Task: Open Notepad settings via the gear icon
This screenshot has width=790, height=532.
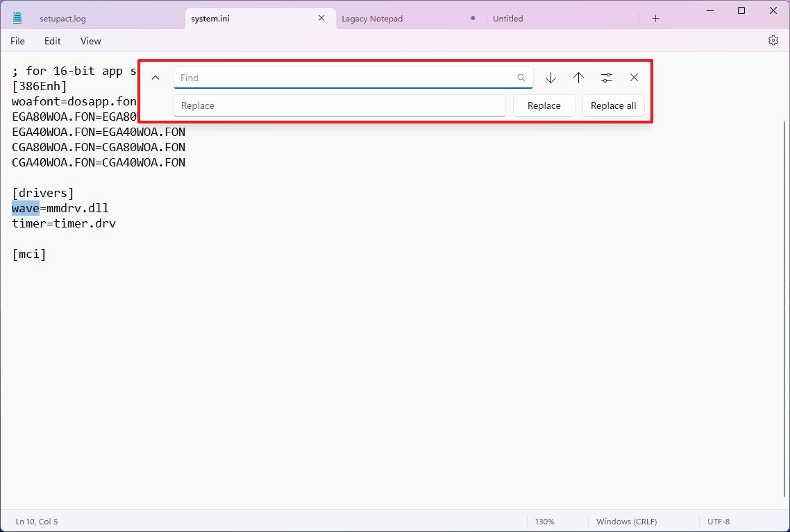Action: [773, 40]
